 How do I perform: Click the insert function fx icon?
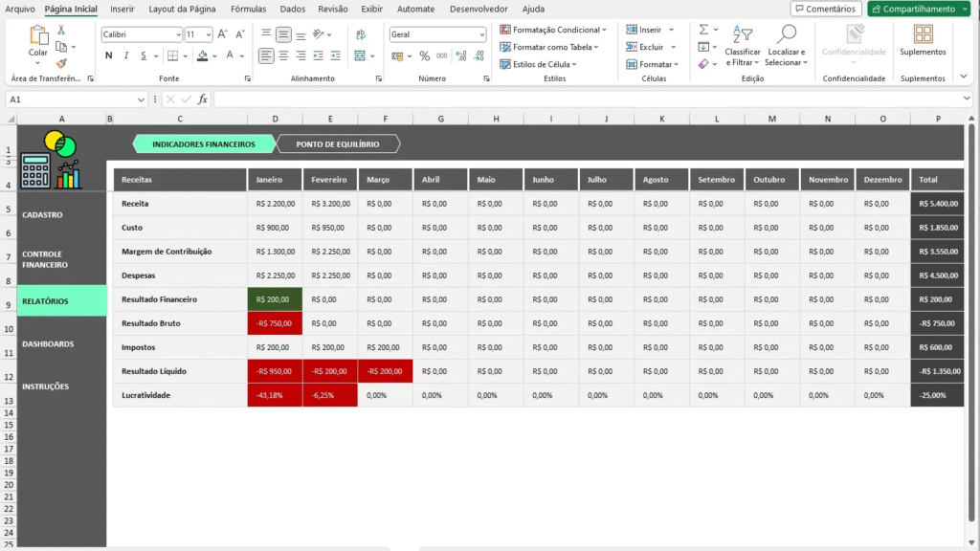[203, 99]
